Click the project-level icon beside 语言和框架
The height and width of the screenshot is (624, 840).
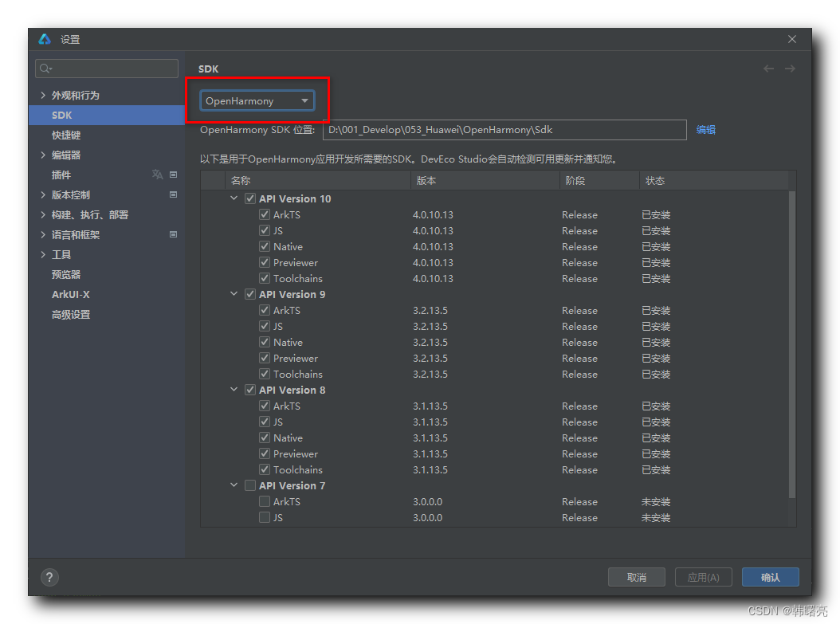tap(173, 234)
